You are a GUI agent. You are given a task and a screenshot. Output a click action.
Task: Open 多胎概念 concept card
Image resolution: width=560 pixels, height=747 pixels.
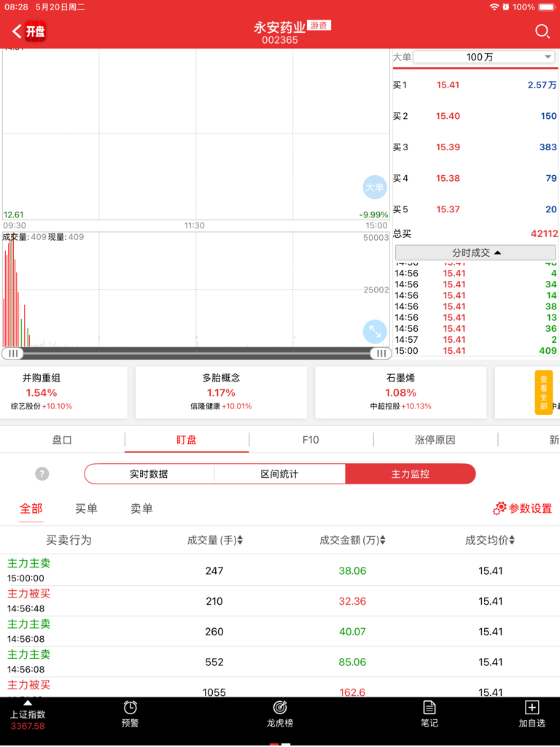pos(221,392)
